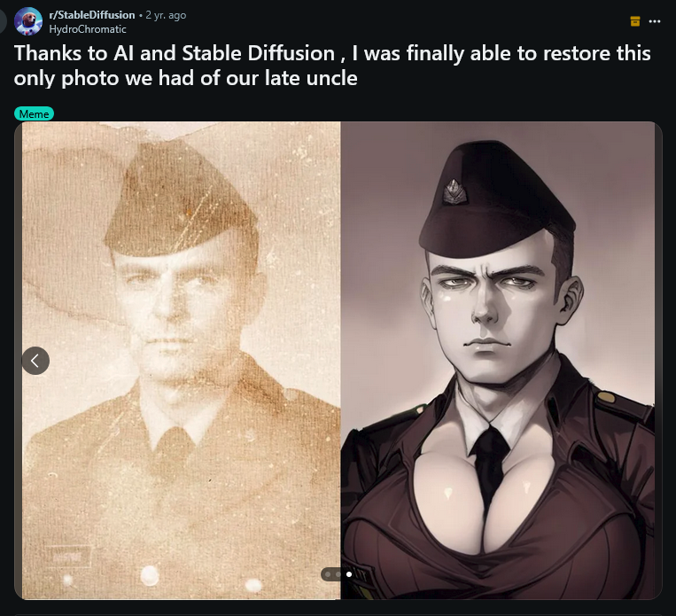Click the '2 yr. ago' timestamp
This screenshot has width=676, height=616.
pyautogui.click(x=166, y=15)
